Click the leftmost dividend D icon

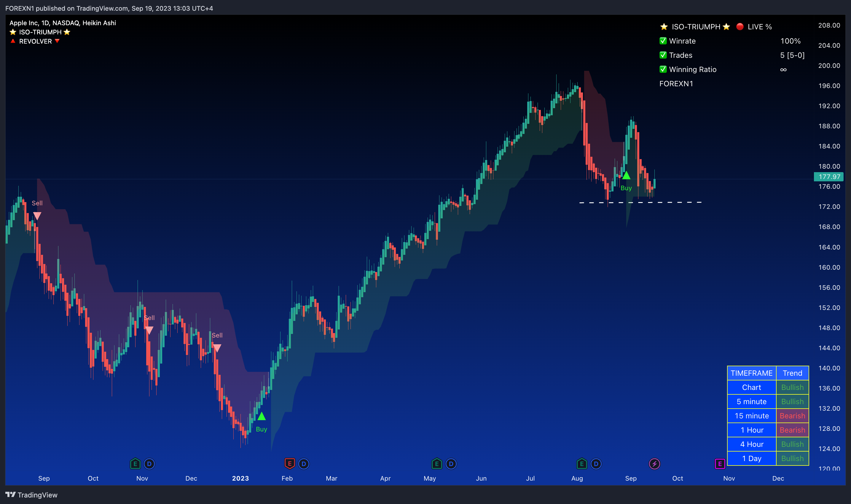coord(149,464)
